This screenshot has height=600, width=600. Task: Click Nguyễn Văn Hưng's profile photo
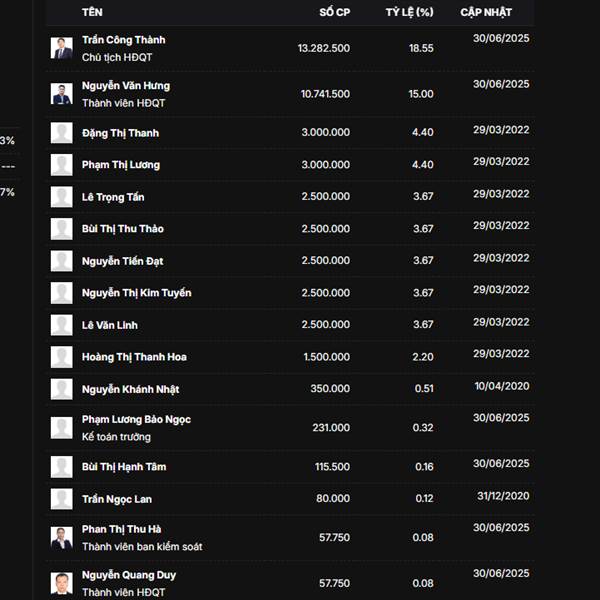click(x=62, y=94)
